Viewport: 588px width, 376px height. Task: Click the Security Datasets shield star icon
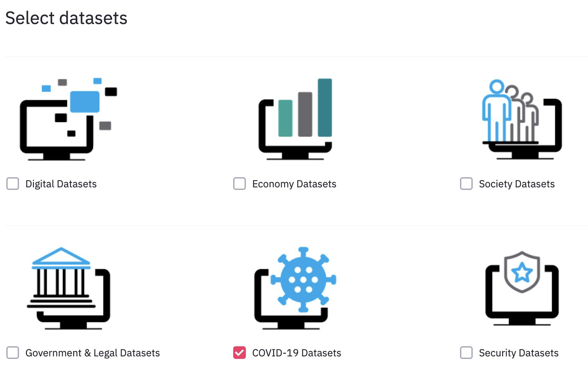pyautogui.click(x=522, y=288)
